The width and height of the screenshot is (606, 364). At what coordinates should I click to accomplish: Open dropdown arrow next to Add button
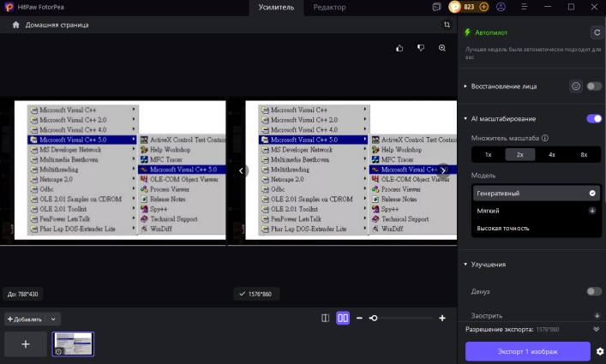click(53, 319)
